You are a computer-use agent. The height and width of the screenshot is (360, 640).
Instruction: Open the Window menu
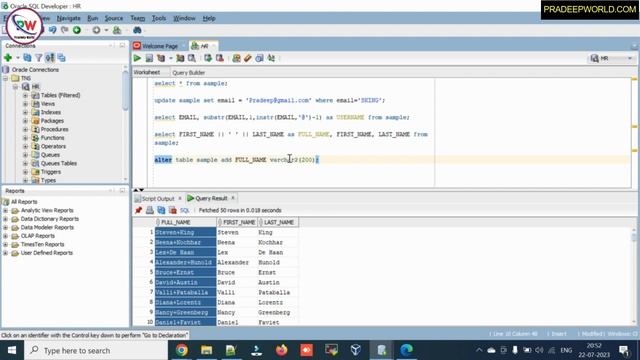(x=184, y=18)
